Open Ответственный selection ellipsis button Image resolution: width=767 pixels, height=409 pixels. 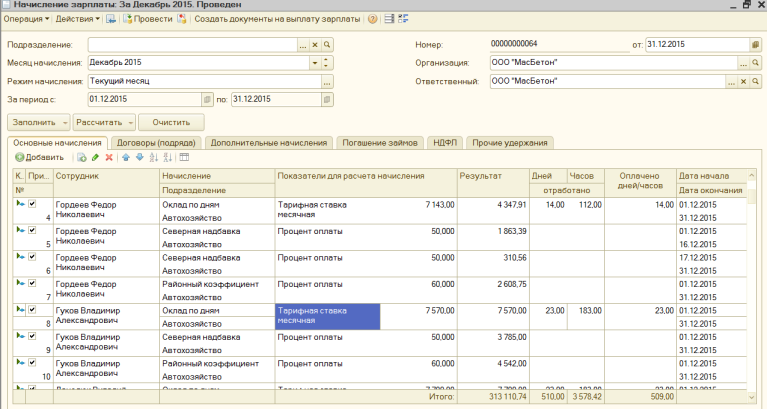731,82
